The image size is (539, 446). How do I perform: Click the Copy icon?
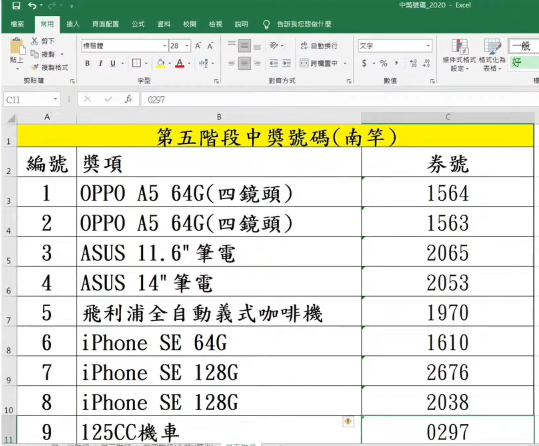tap(34, 54)
